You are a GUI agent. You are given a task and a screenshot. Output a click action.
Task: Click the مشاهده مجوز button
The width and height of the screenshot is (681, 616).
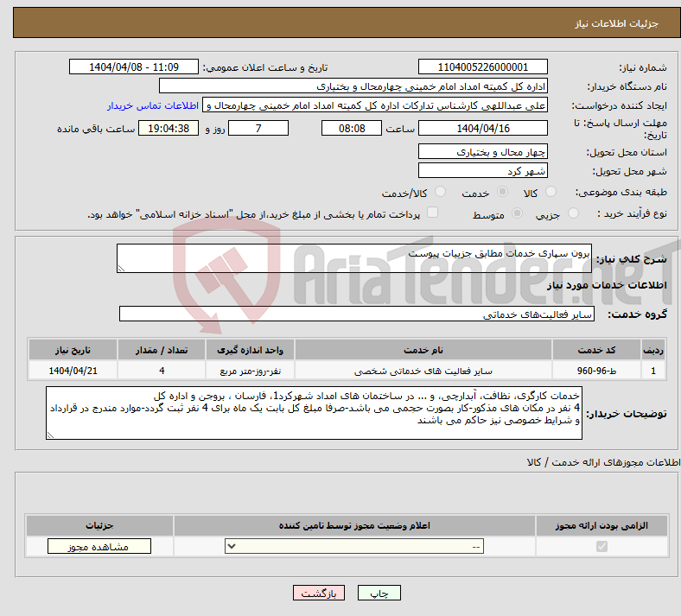coord(99,546)
